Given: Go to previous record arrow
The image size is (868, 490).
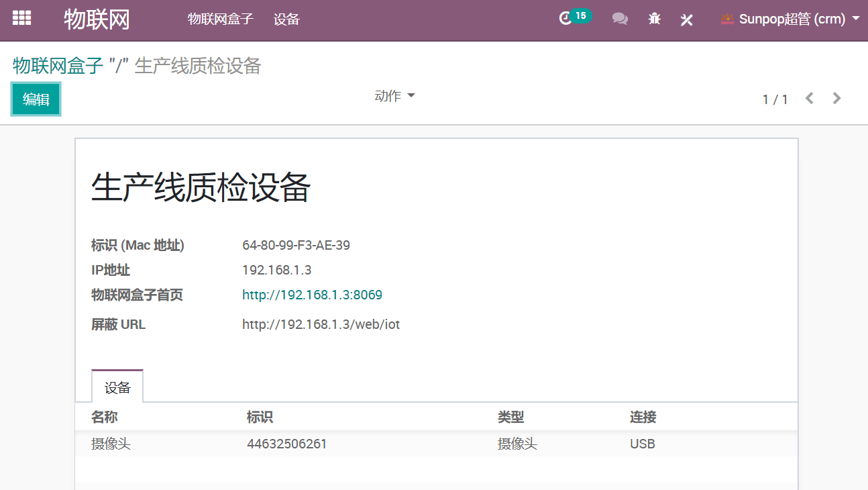Looking at the screenshot, I should [x=810, y=99].
